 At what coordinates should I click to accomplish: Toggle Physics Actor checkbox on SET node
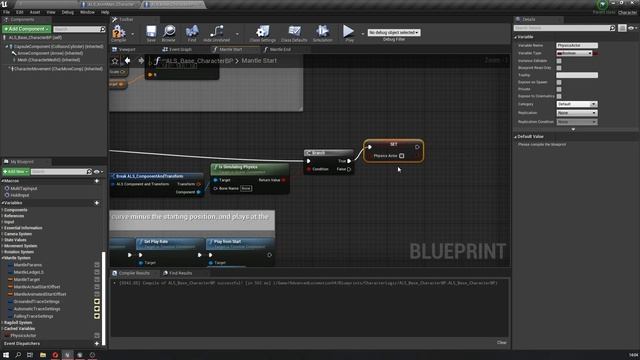click(402, 156)
